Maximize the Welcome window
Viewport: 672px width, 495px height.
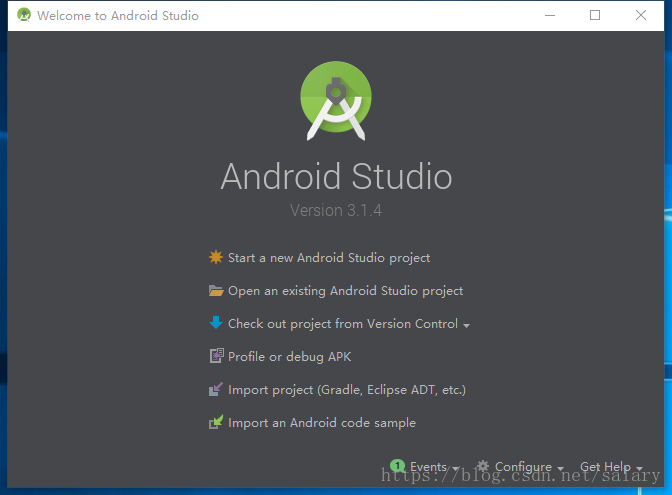click(x=595, y=15)
